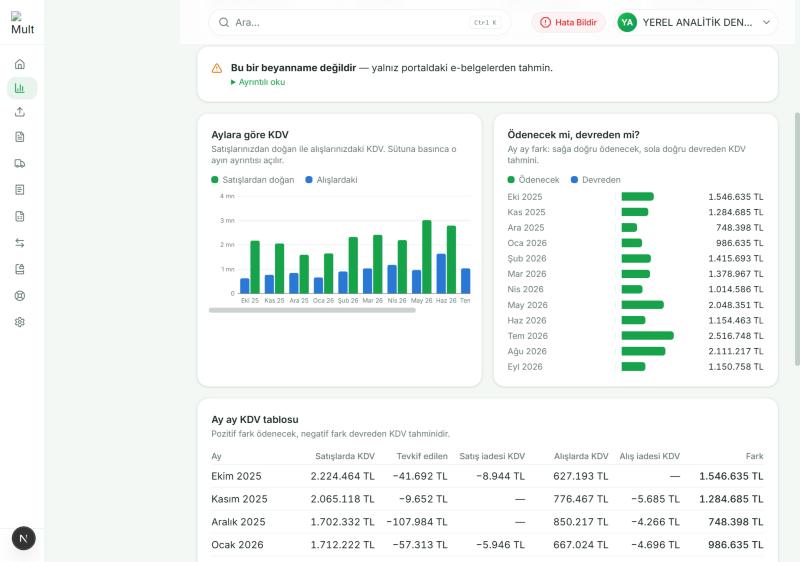Click the warning triangle icon in notice
Screen dimensions: 800x562
(217, 68)
